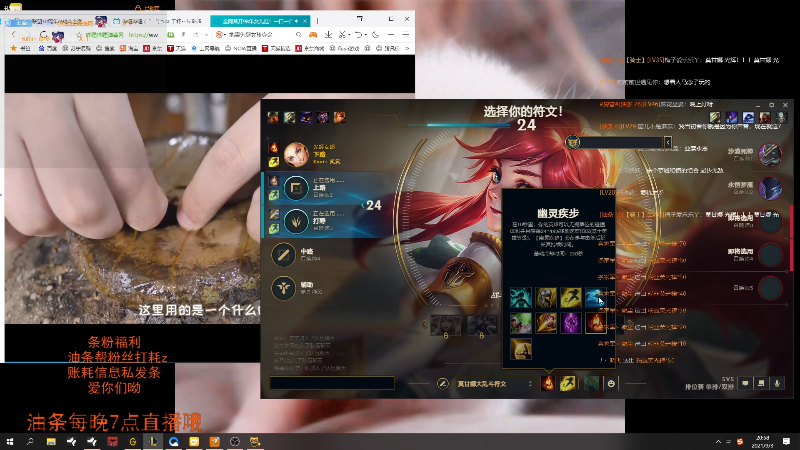Switch to League client taskbar icon
Viewport: 800px width, 450px height.
click(153, 442)
